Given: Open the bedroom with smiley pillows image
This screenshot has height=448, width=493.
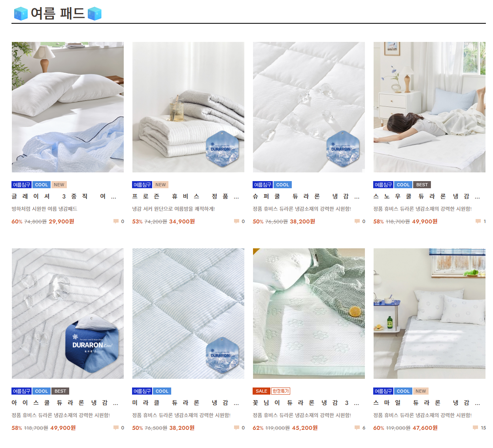Looking at the screenshot, I should pyautogui.click(x=429, y=314).
